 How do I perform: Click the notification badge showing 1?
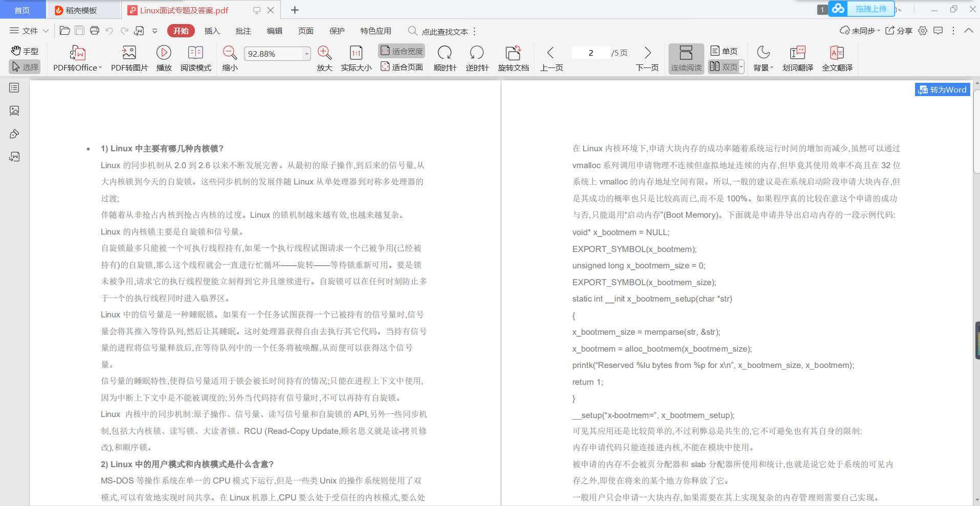822,10
